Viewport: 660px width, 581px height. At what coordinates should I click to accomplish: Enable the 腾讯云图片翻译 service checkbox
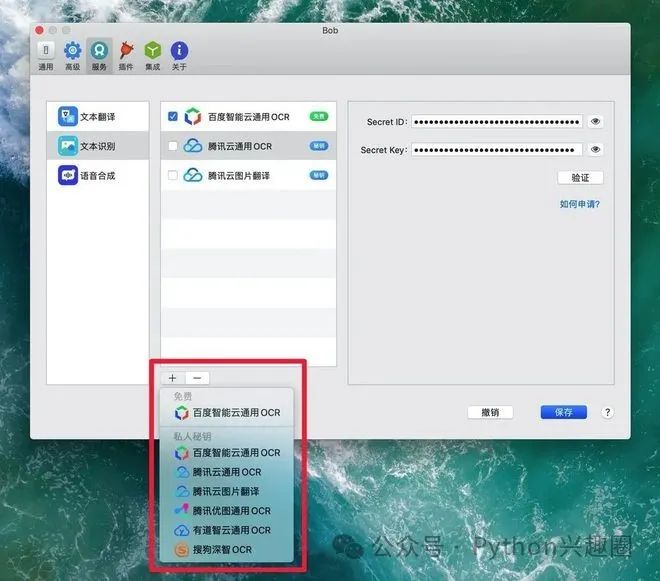(173, 175)
